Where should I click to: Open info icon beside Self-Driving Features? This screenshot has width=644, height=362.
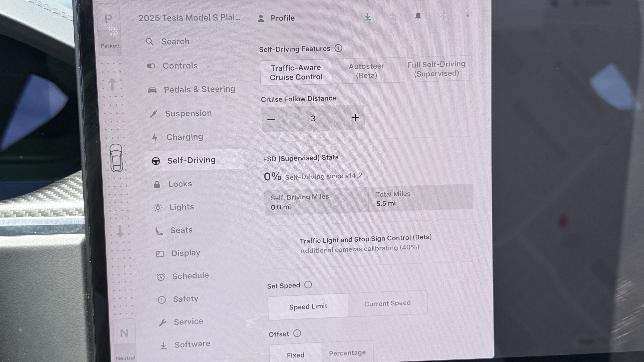(338, 48)
